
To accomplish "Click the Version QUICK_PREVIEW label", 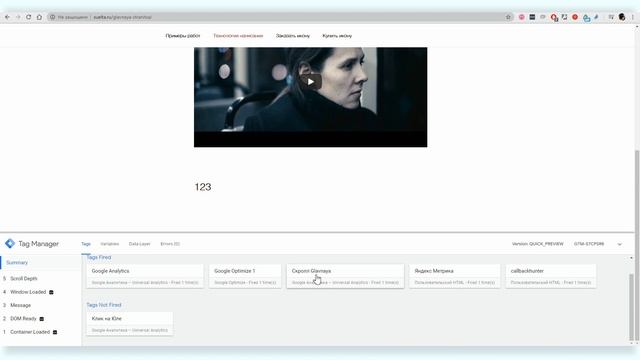I will click(x=538, y=244).
